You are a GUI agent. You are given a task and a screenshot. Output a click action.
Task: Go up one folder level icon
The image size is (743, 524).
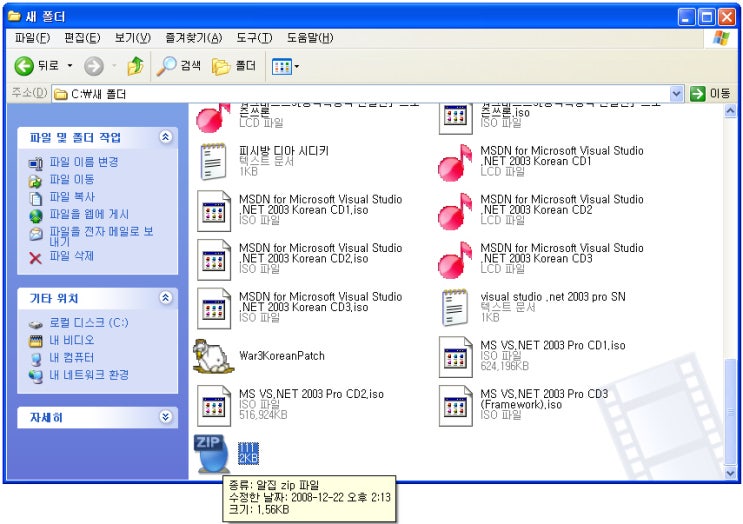136,66
